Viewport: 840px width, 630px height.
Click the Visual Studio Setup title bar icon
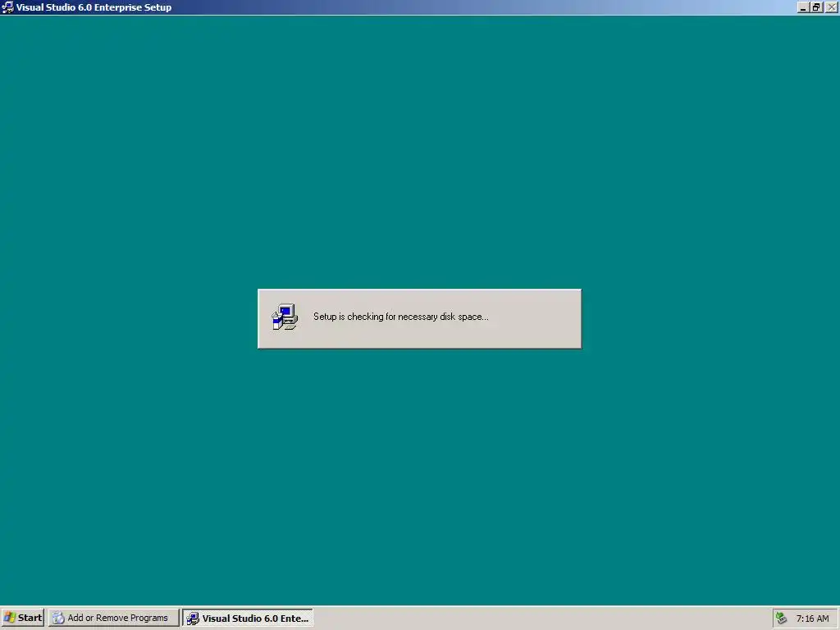point(7,7)
